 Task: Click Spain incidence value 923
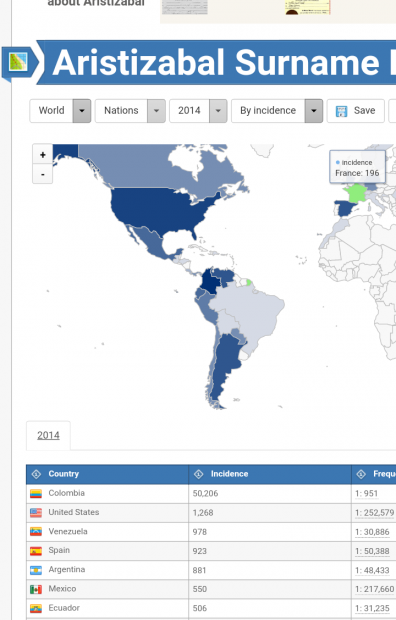coord(200,551)
